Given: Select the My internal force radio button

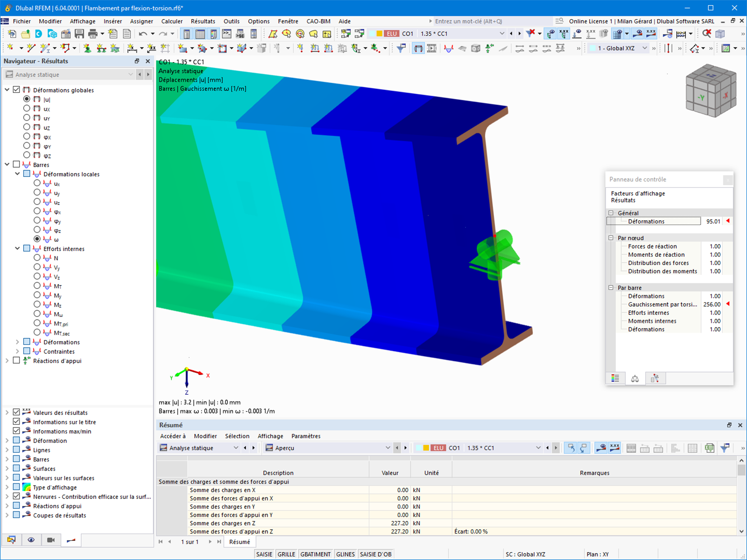Looking at the screenshot, I should (x=37, y=295).
